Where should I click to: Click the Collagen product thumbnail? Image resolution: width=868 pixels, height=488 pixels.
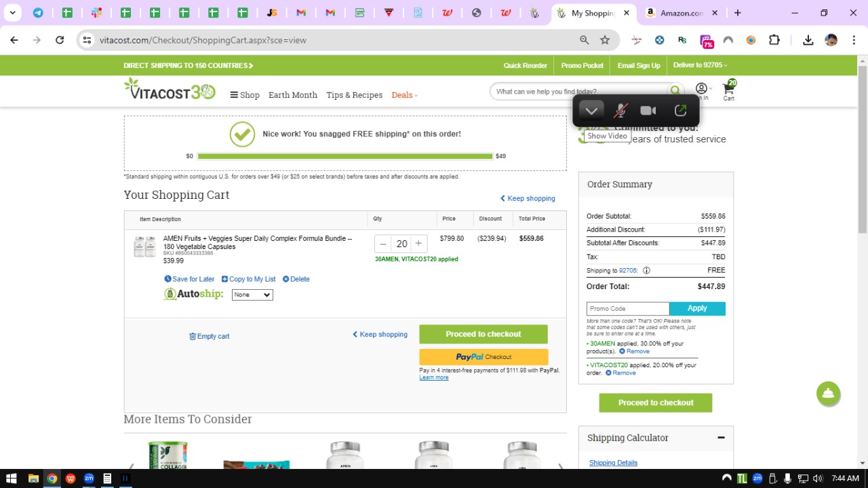pyautogui.click(x=167, y=455)
